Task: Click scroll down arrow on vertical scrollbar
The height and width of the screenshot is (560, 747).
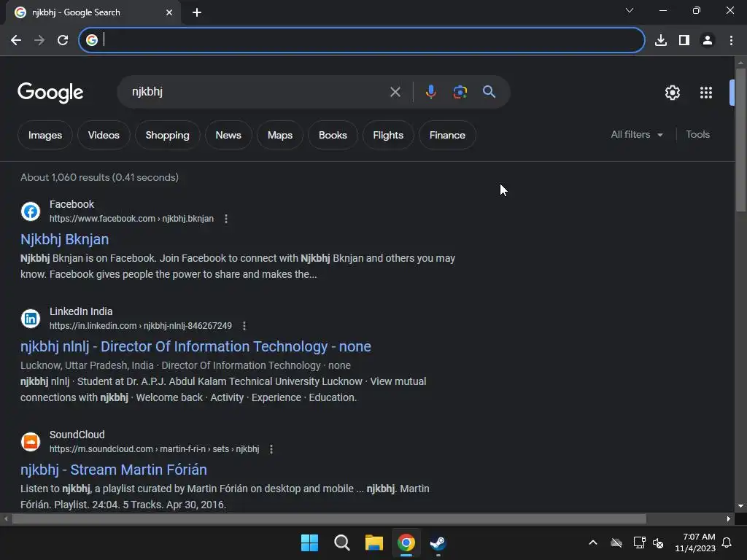Action: click(x=740, y=506)
